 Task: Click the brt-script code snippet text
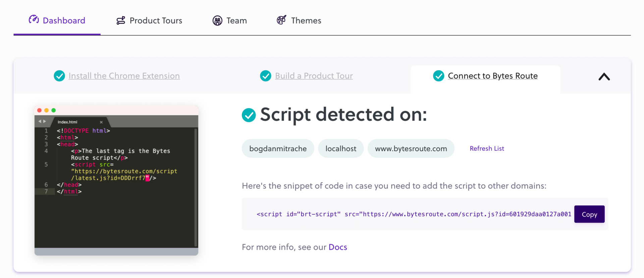414,214
